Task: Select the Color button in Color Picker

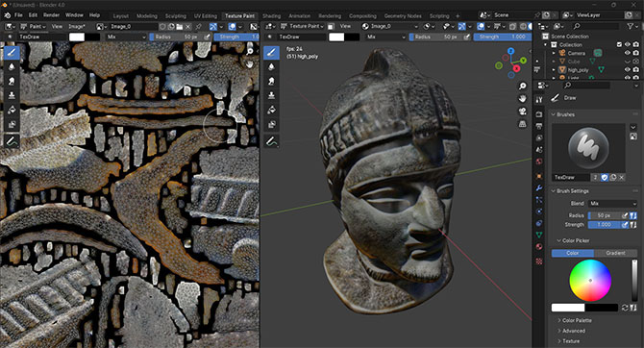Action: [573, 253]
